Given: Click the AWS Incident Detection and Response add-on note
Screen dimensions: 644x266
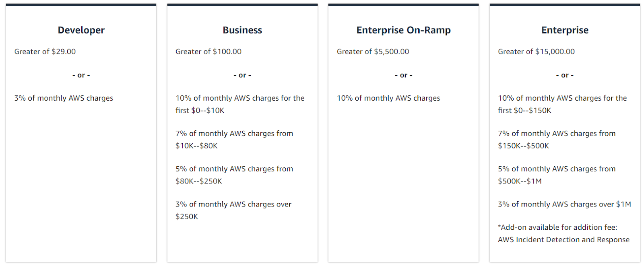Looking at the screenshot, I should point(563,233).
